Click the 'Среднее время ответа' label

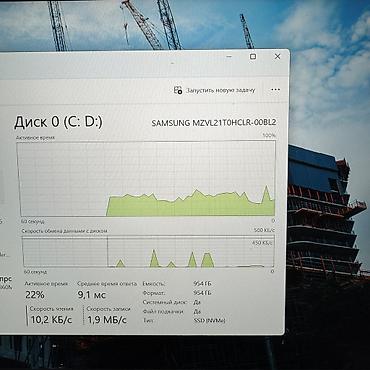point(107,284)
